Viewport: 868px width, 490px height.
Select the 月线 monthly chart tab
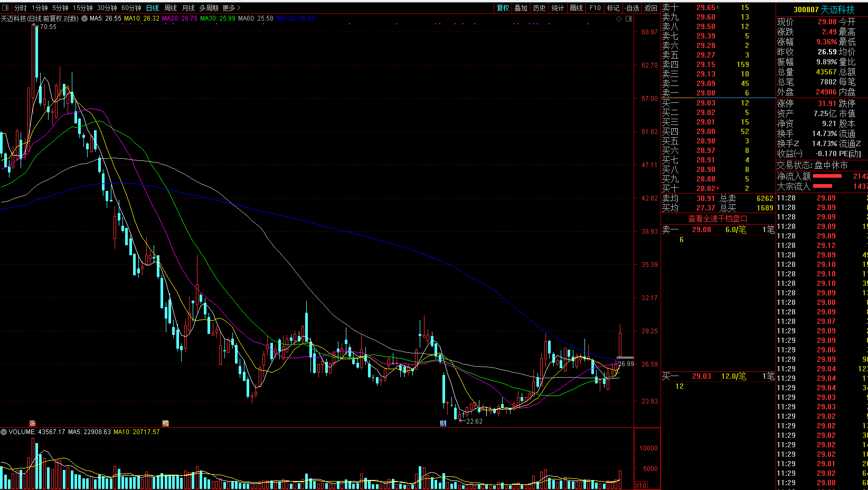click(x=188, y=8)
